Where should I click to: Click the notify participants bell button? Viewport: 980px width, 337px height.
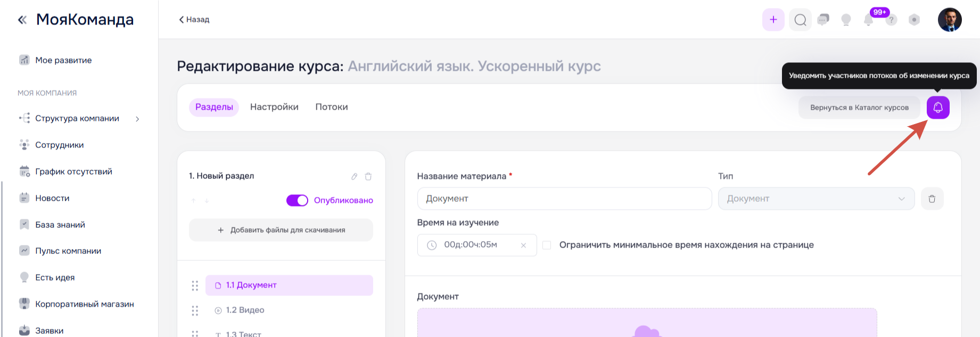(x=937, y=108)
